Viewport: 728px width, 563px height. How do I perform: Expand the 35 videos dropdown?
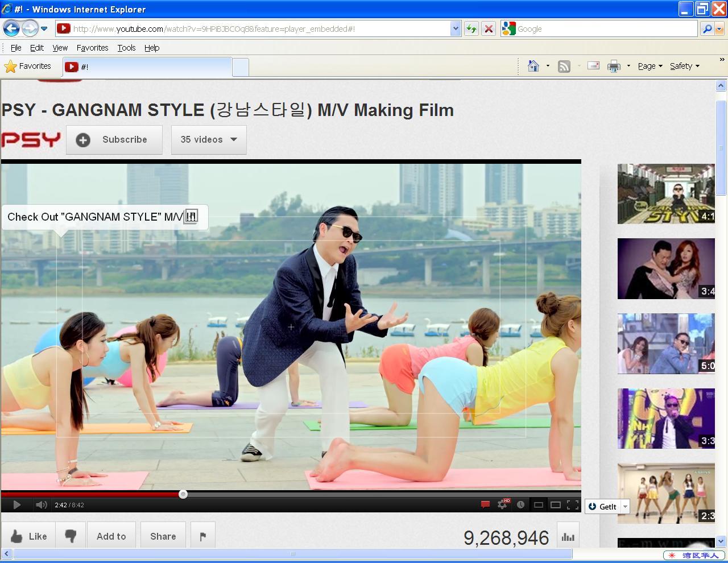tap(209, 140)
